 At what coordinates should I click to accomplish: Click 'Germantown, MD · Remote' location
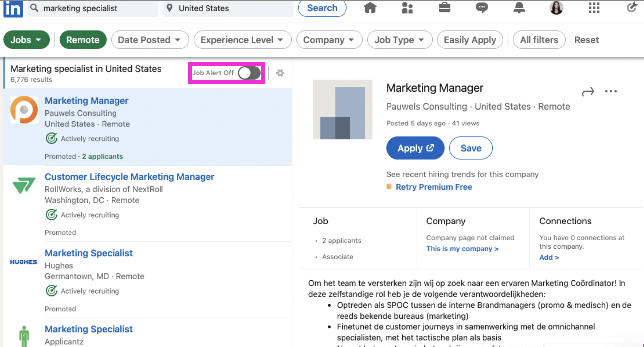click(94, 276)
